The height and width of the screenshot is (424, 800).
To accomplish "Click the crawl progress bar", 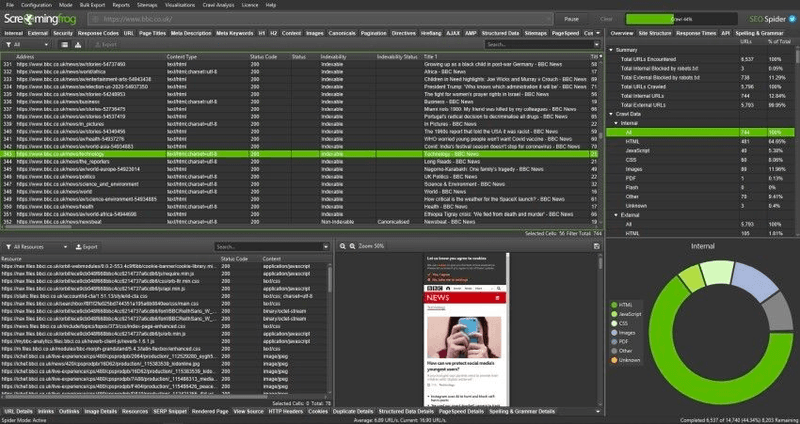I will pos(681,19).
